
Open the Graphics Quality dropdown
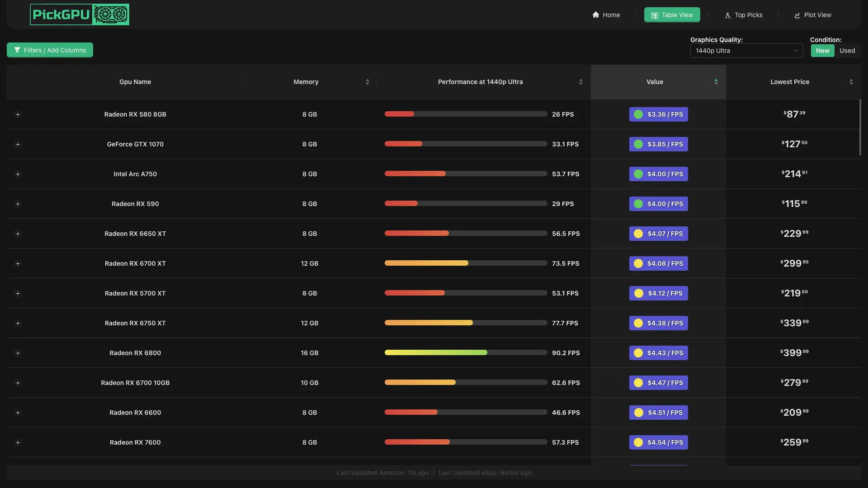[746, 51]
